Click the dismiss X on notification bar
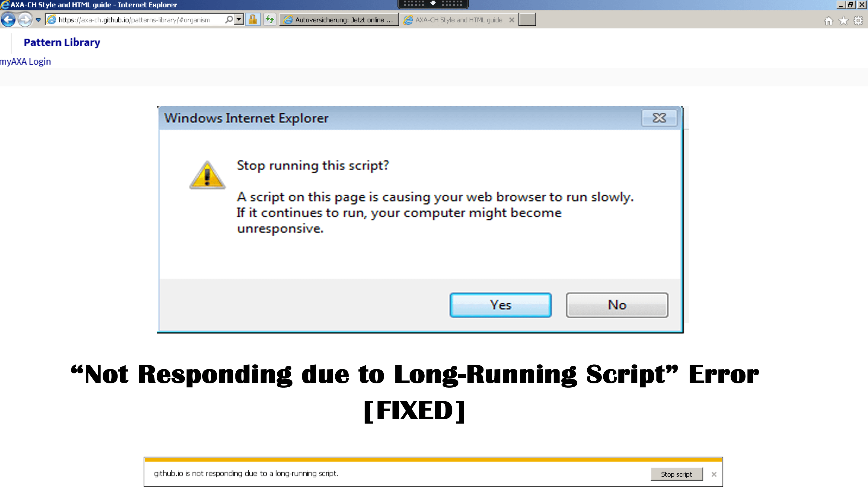The image size is (868, 487). pyautogui.click(x=713, y=474)
